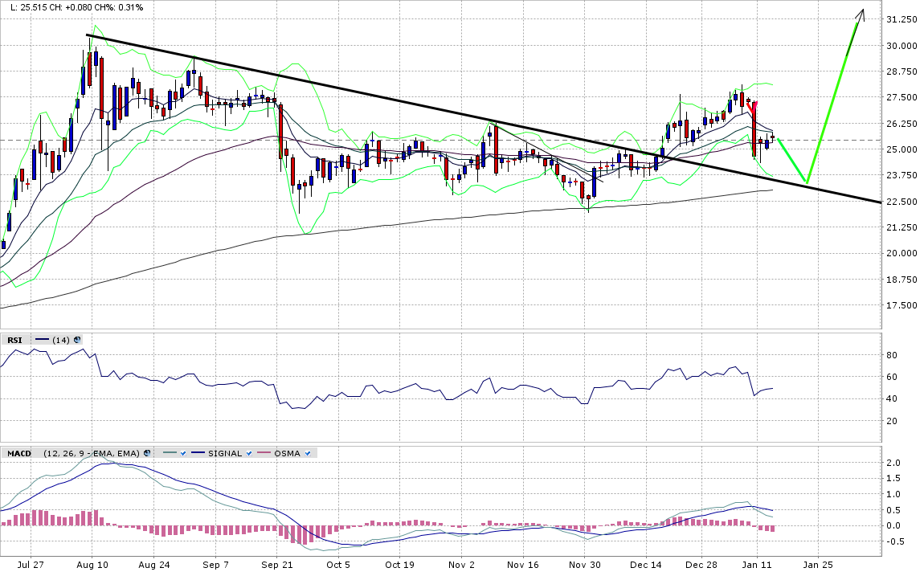Open MACD (12, 26, 9 - EMA, EMA) parameters
Image resolution: width=924 pixels, height=576 pixels.
92,453
